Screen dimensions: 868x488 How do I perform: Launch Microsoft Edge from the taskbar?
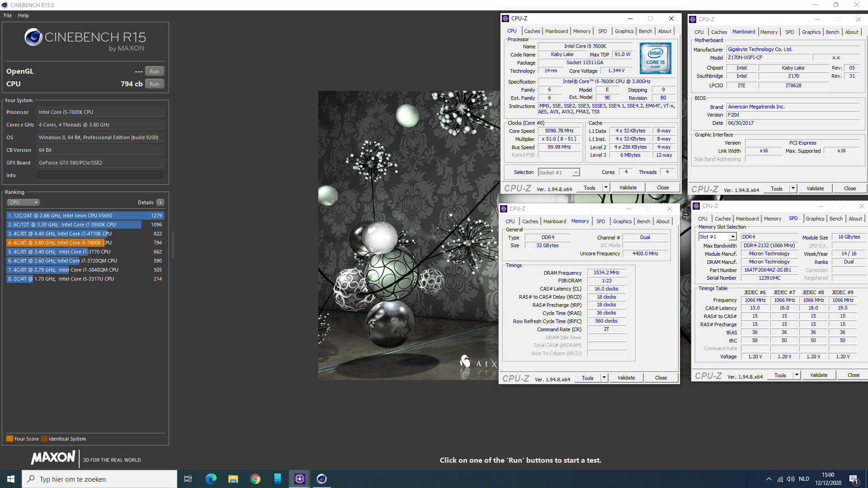pyautogui.click(x=211, y=479)
